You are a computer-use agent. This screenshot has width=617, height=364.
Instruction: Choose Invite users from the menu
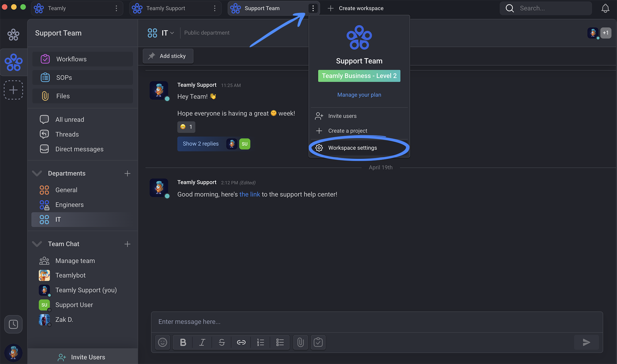[359, 116]
